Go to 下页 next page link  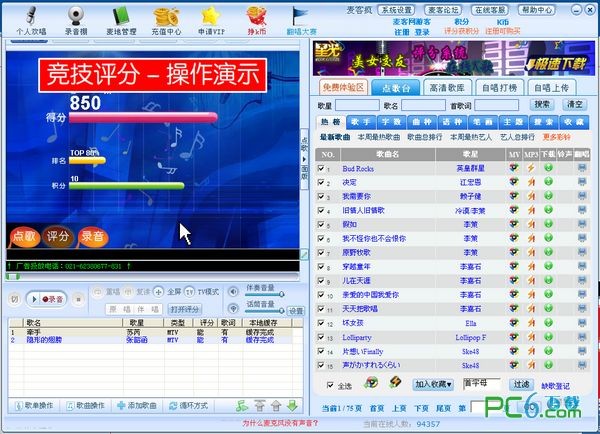coord(421,408)
